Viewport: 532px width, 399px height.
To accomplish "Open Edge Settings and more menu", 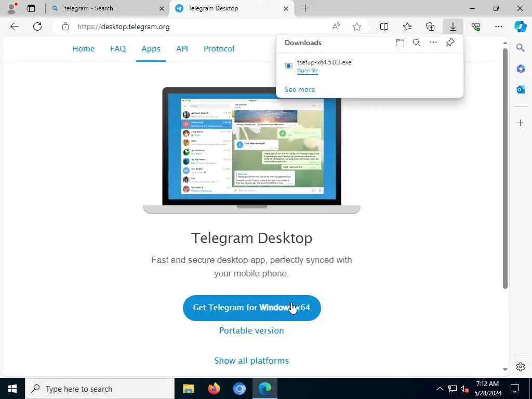I will (x=498, y=26).
